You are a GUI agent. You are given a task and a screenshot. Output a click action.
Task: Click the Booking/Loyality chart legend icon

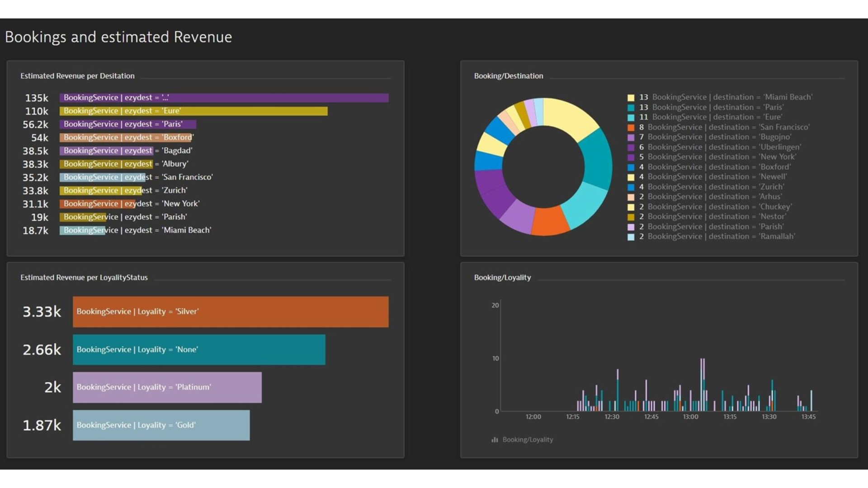(x=495, y=440)
